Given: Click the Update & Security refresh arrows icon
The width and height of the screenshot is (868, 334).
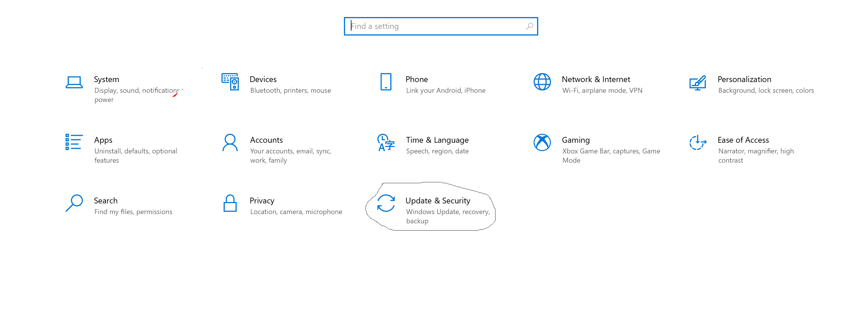Looking at the screenshot, I should [x=386, y=203].
